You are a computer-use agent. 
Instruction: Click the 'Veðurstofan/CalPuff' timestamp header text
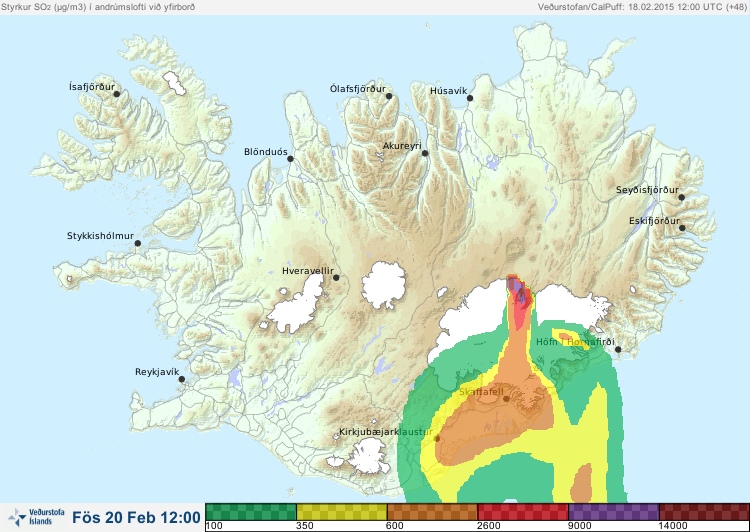(642, 7)
